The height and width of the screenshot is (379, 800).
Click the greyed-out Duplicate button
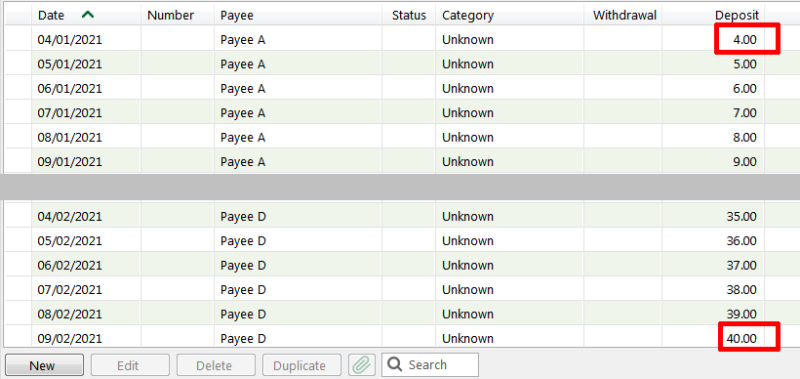tap(302, 365)
